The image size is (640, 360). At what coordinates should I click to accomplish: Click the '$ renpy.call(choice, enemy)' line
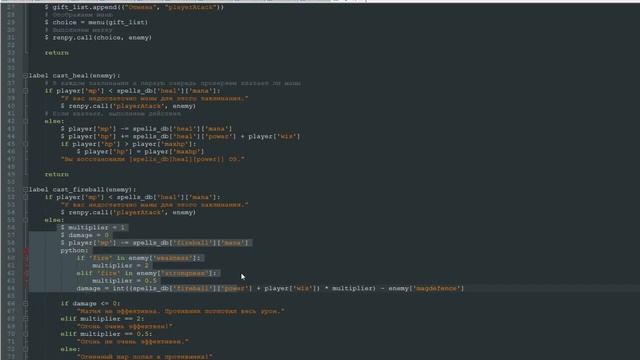point(98,38)
